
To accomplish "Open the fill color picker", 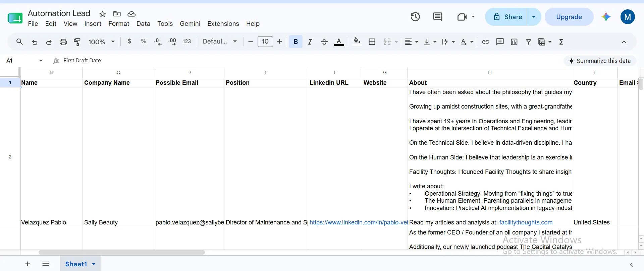I will (x=357, y=41).
